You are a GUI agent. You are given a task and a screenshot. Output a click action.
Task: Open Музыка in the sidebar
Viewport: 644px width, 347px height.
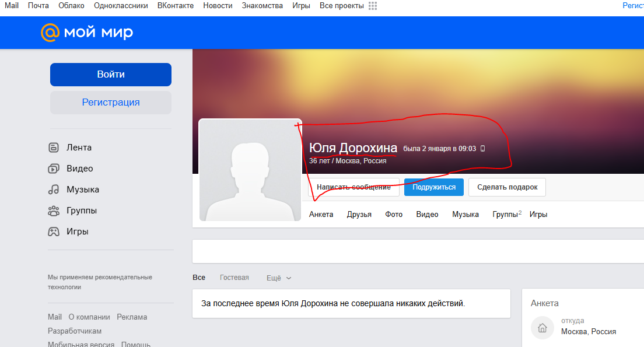83,190
